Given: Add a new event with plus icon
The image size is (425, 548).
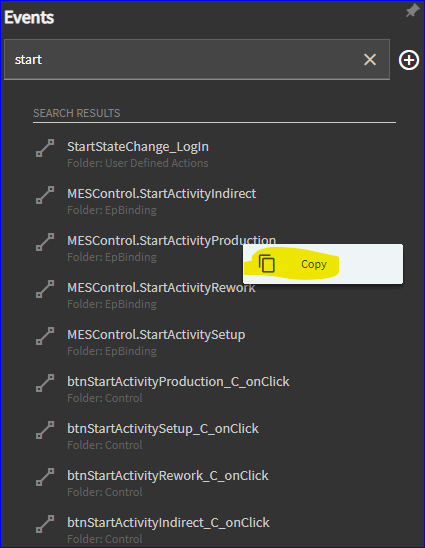Looking at the screenshot, I should pos(409,60).
